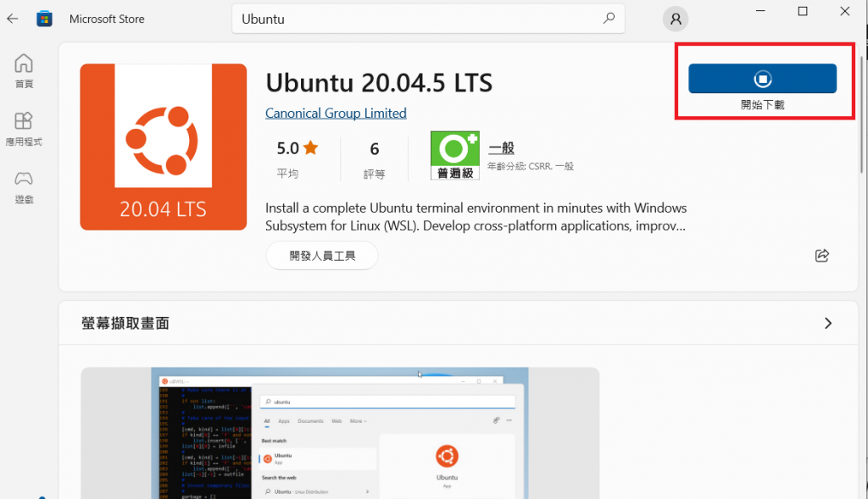868x499 pixels.
Task: Open the Ubuntu terminal screenshot thumbnail
Action: [x=340, y=433]
